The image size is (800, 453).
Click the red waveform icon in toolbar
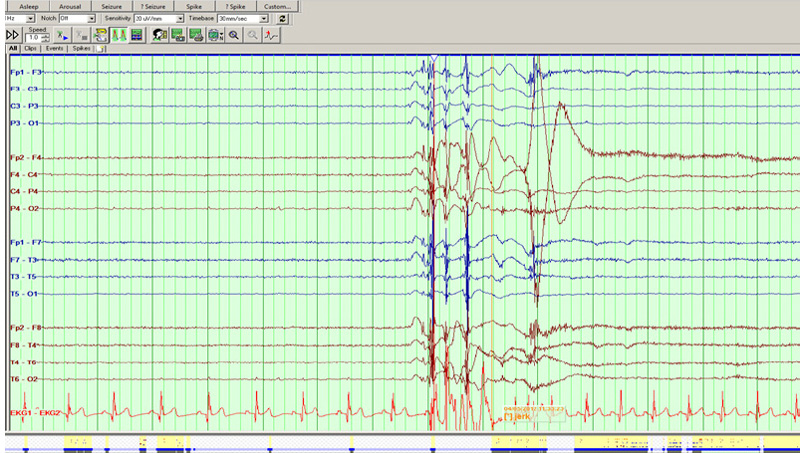(x=272, y=35)
